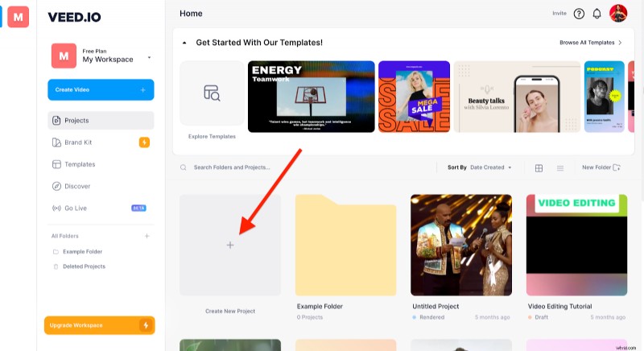Click the BETA badge next to Go Live
The width and height of the screenshot is (644, 351).
138,209
